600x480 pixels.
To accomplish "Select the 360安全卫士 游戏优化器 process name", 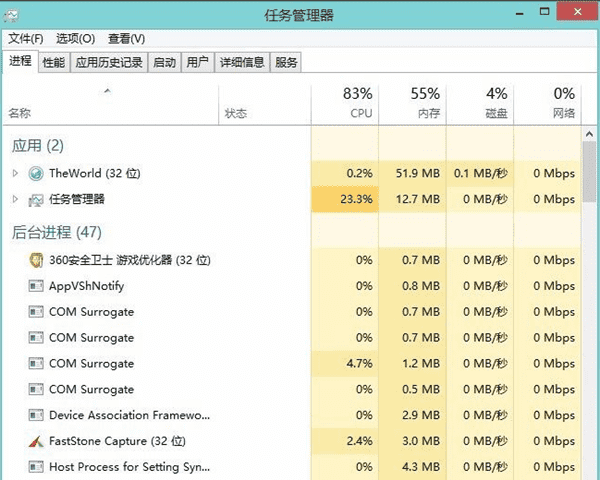I will coord(130,260).
